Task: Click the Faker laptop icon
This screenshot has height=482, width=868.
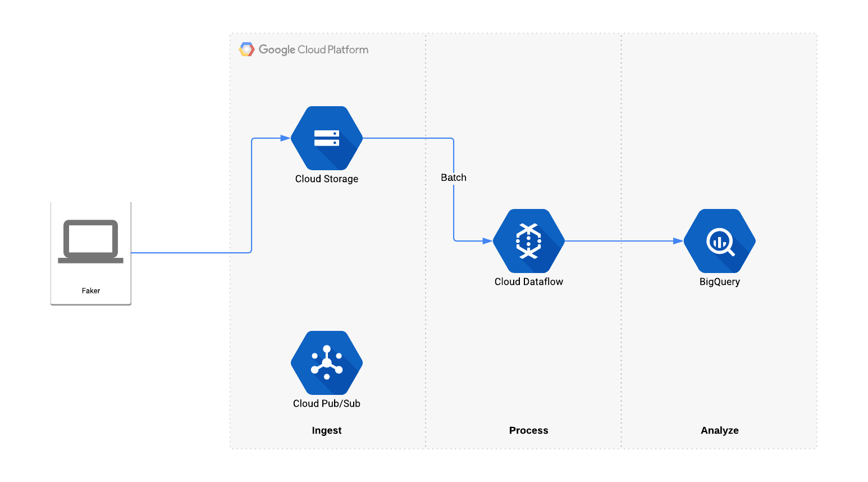Action: [x=91, y=242]
